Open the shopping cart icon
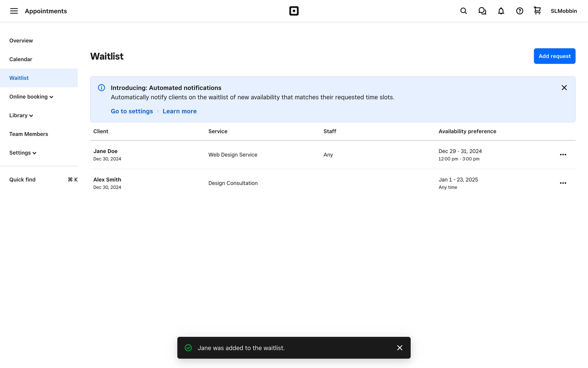The width and height of the screenshot is (588, 368). [x=537, y=11]
